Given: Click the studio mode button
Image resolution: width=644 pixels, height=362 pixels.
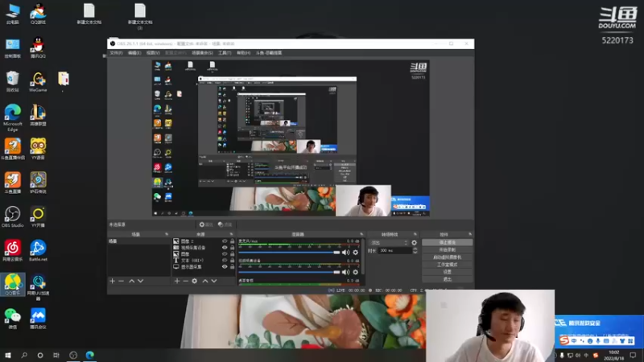Looking at the screenshot, I should 448,265.
